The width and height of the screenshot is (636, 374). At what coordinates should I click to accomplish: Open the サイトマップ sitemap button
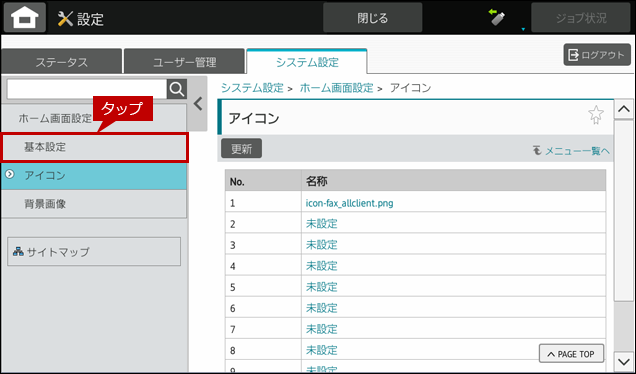click(94, 252)
